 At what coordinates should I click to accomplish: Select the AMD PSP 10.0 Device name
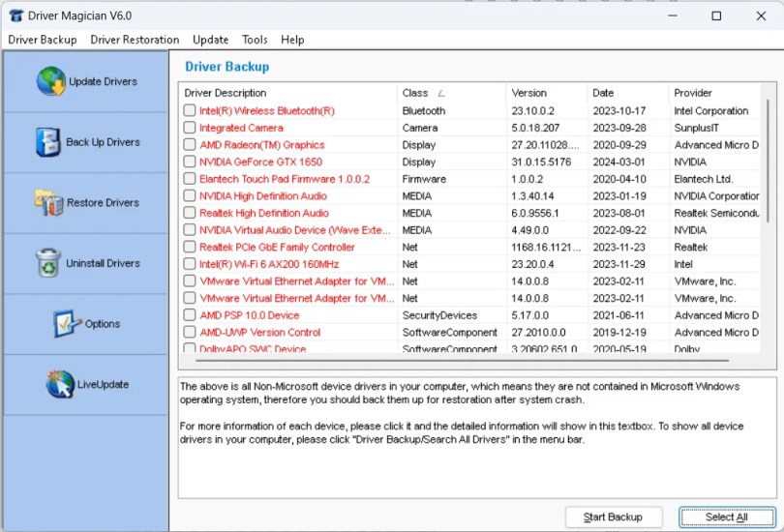coord(249,315)
